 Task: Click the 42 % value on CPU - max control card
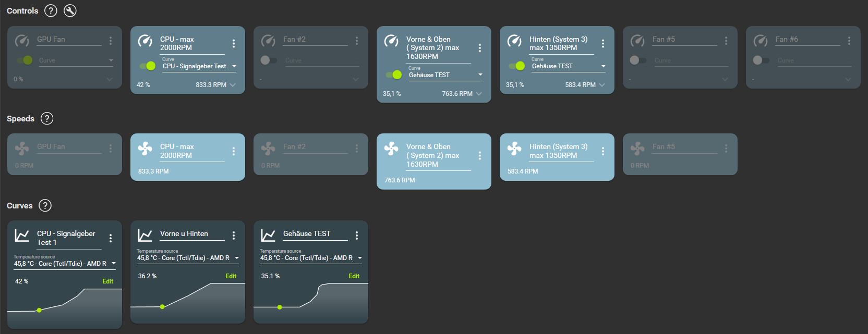(143, 84)
